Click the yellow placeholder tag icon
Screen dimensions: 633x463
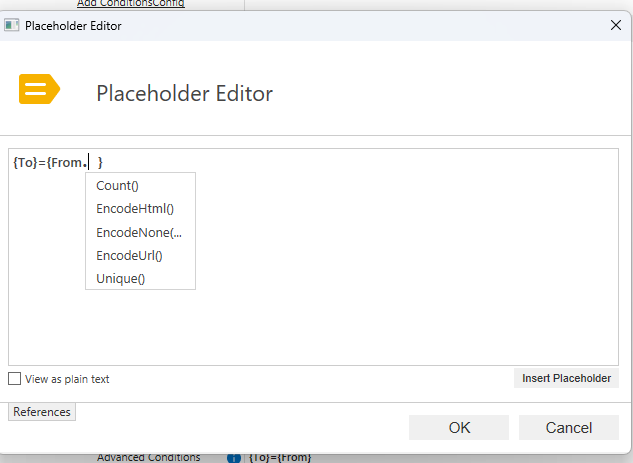point(39,89)
